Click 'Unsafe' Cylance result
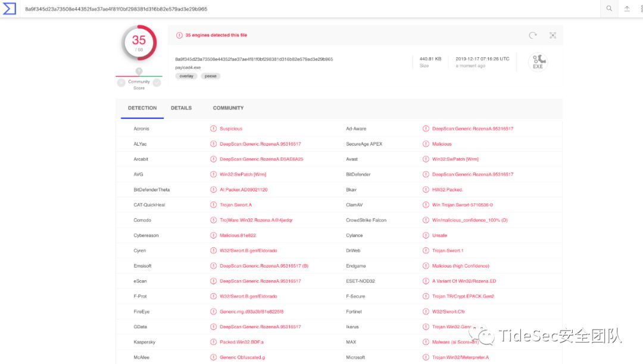This screenshot has height=364, width=643. tap(439, 236)
